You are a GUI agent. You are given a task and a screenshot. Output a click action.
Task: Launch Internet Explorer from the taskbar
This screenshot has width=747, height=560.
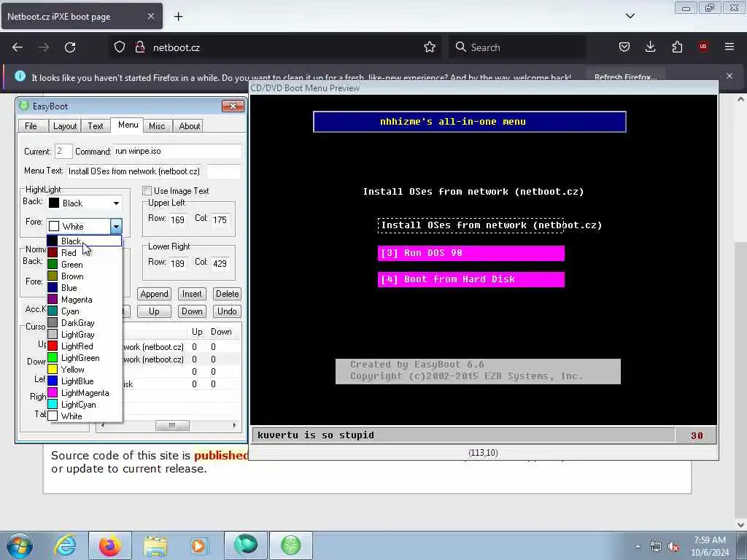[x=65, y=545]
